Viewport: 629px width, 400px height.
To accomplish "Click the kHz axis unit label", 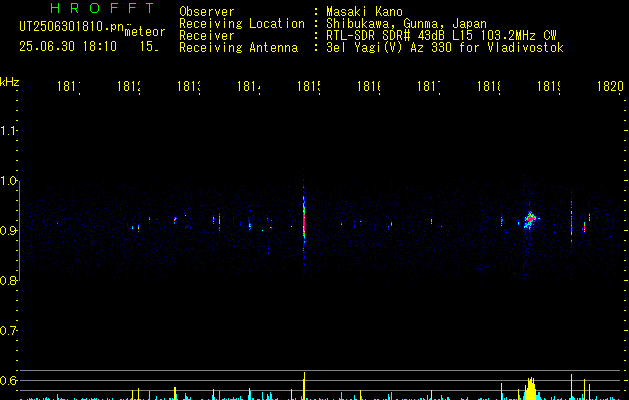I will [9, 82].
